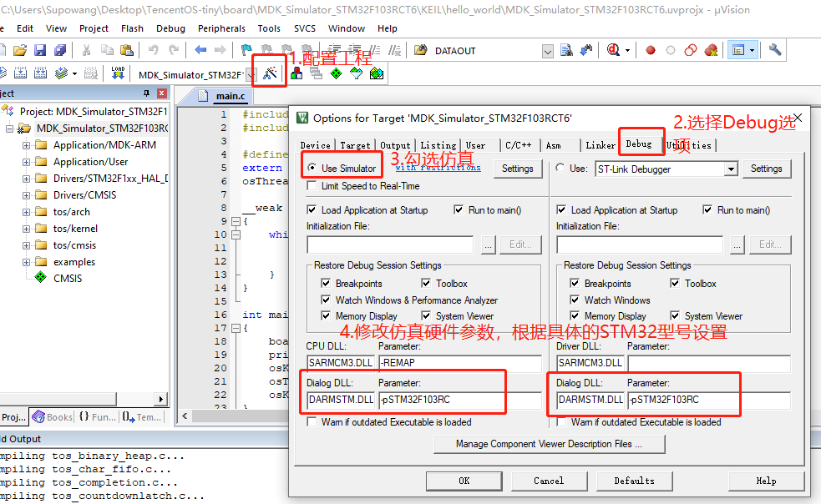Click the Cancel button
821x504 pixels.
click(549, 481)
